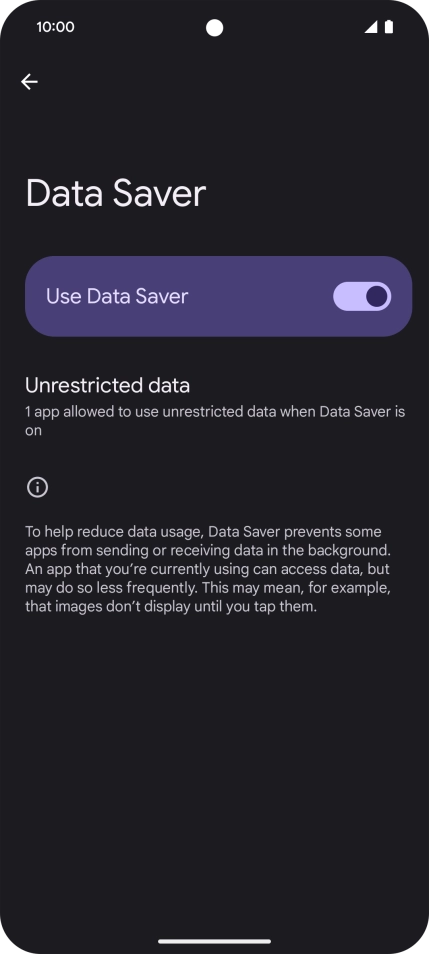Tap the Data Saver explanation paragraph
Viewport: 429px width, 954px height.
pyautogui.click(x=208, y=569)
